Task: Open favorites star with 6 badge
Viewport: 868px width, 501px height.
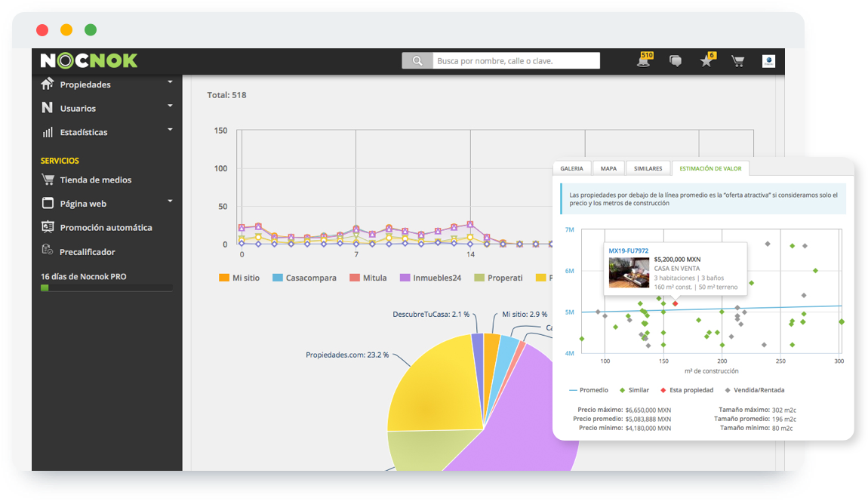Action: pyautogui.click(x=707, y=60)
